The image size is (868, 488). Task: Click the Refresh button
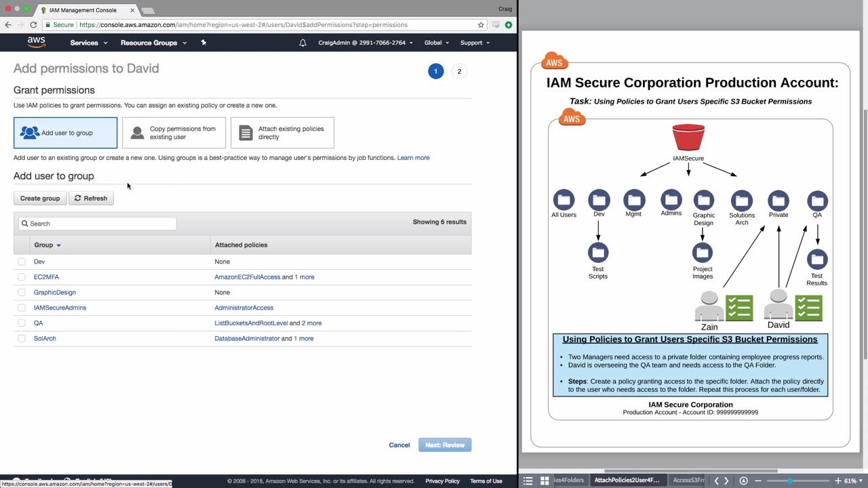click(91, 199)
